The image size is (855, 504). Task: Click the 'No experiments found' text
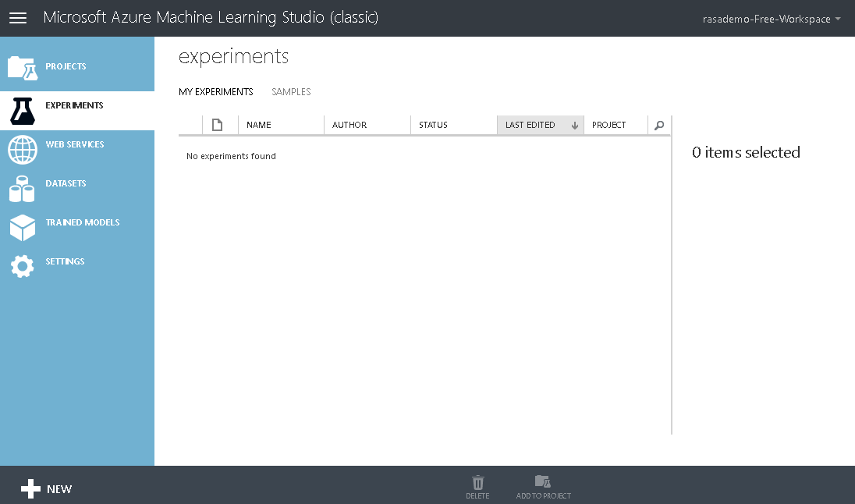231,156
